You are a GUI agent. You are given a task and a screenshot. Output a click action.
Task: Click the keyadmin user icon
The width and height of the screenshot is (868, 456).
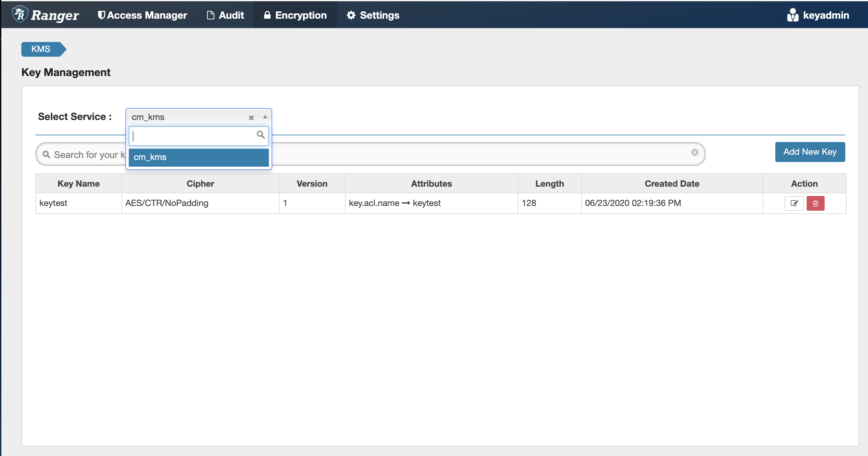click(x=793, y=15)
